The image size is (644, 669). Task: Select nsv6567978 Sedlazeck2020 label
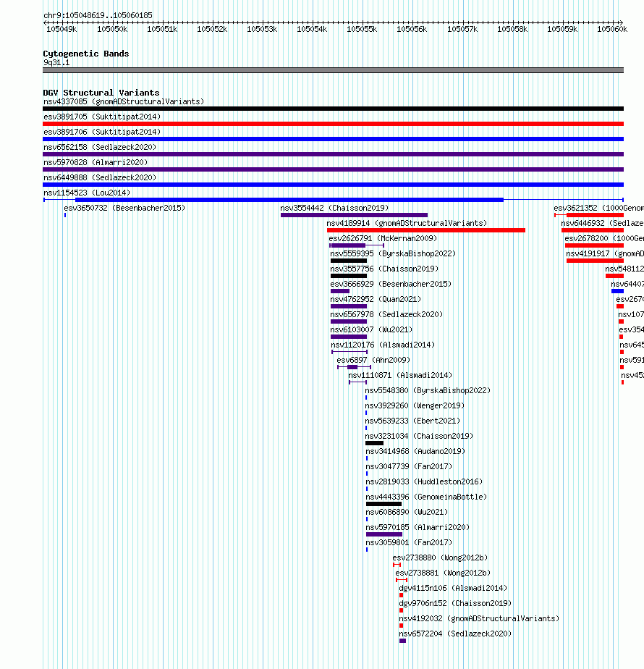coord(386,314)
